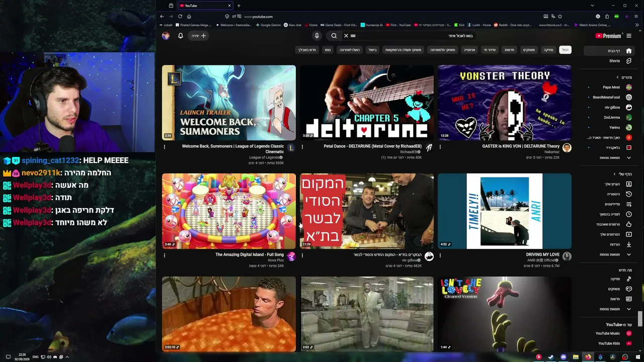The width and height of the screenshot is (644, 362).
Task: Open the YouTube search input field
Action: pyautogui.click(x=413, y=36)
